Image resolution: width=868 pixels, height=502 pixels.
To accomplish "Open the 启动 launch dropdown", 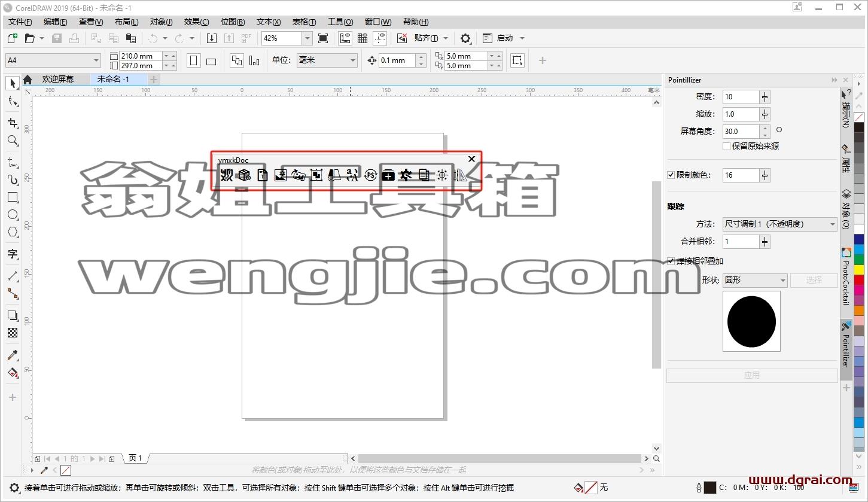I will tap(522, 38).
